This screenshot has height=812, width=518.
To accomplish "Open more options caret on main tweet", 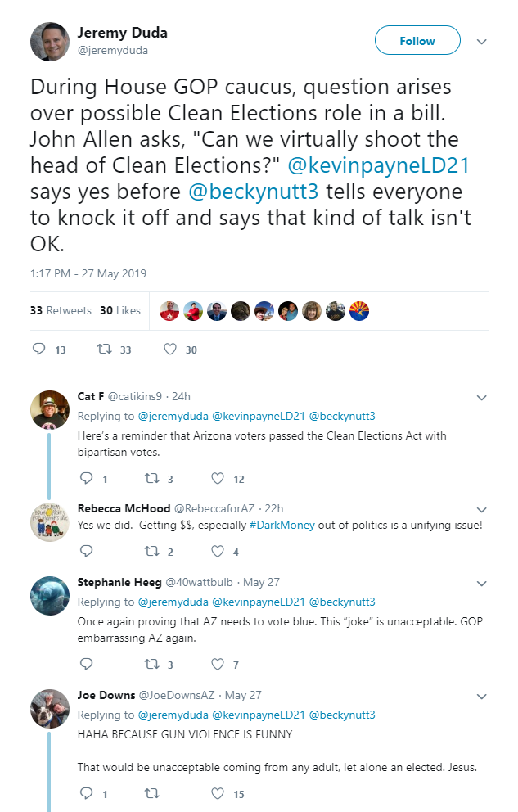I will [x=482, y=41].
